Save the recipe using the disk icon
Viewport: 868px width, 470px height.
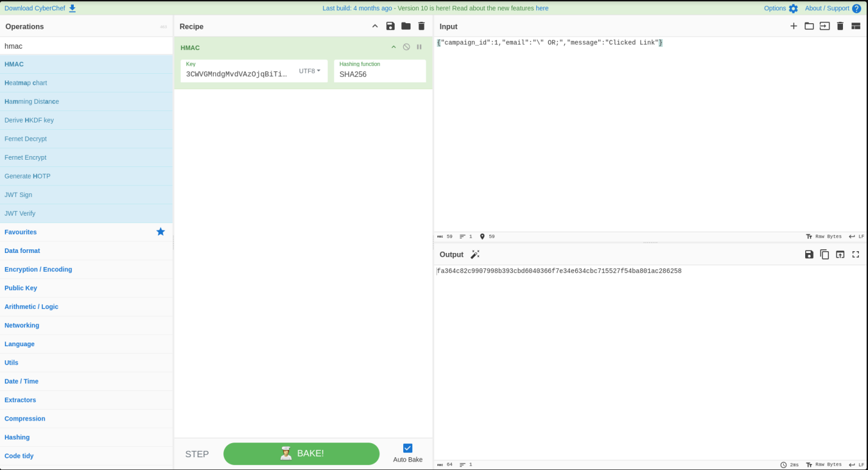click(390, 26)
